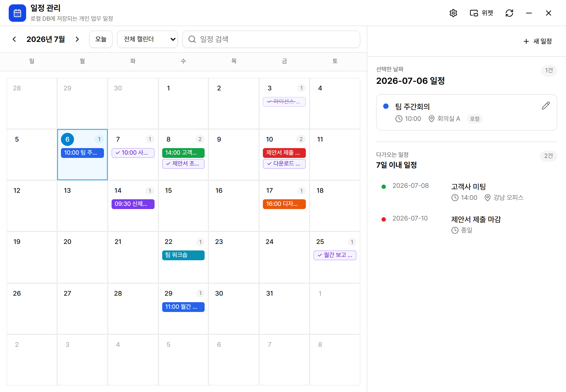566x392 pixels.
Task: Edit 팀 주간회의 with pencil icon
Action: 546,106
